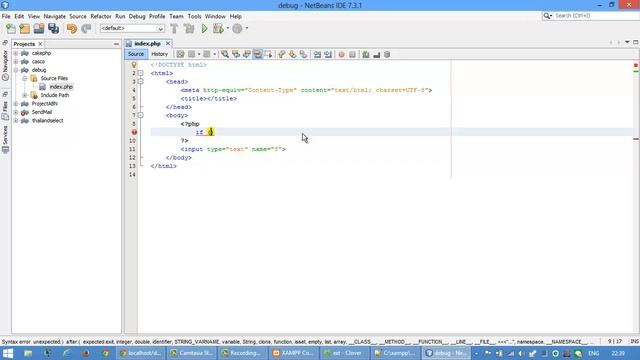Click the Redo toolbar icon
This screenshot has height=360, width=640.
point(86,29)
